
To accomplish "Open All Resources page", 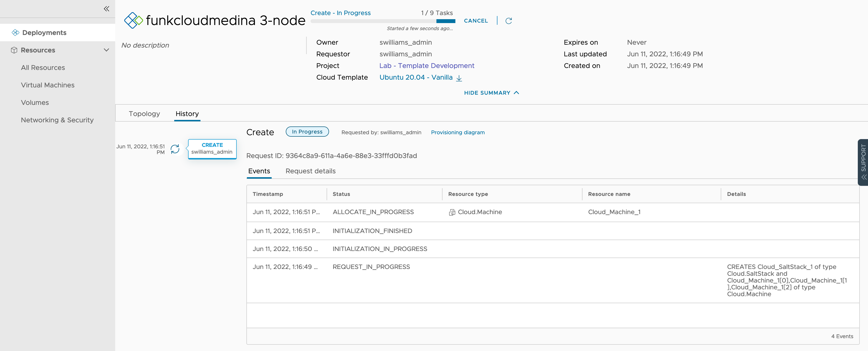I will coord(43,68).
